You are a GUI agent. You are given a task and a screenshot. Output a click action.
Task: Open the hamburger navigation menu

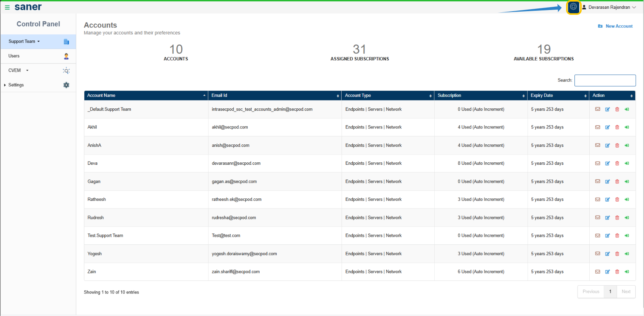coord(7,8)
